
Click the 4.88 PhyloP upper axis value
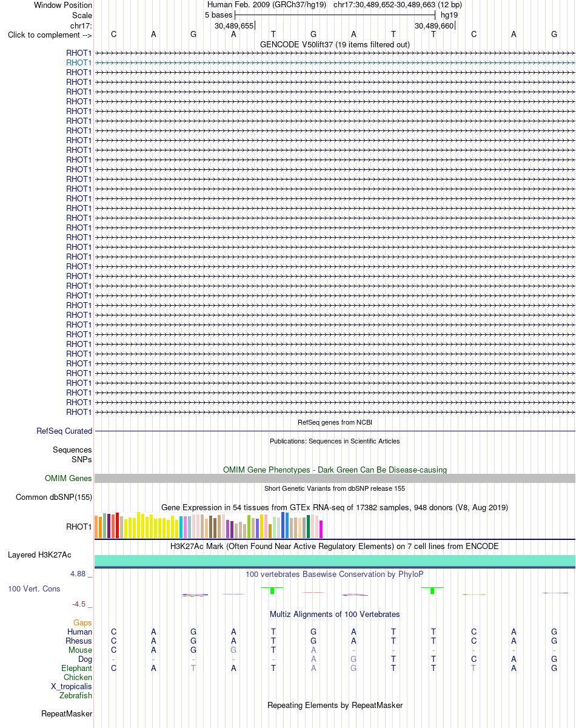79,573
